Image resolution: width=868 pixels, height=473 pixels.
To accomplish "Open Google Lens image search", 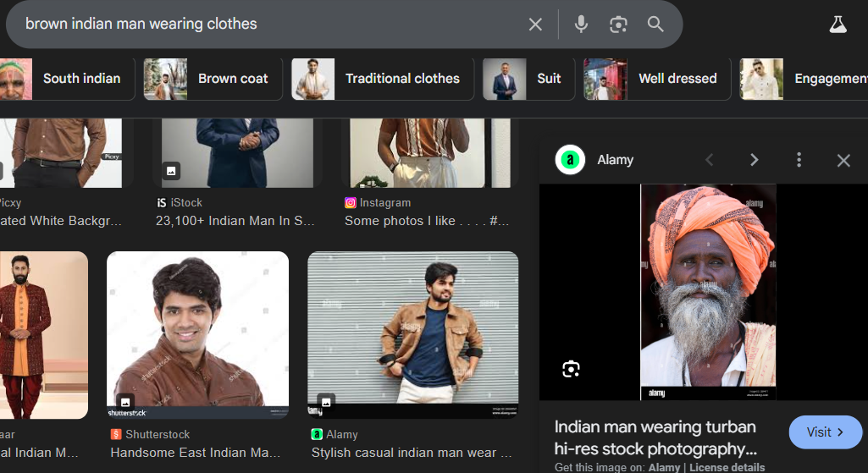I will coord(618,25).
